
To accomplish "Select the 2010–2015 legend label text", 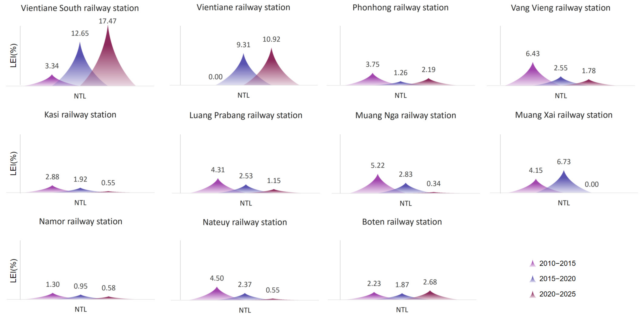I will 557,264.
